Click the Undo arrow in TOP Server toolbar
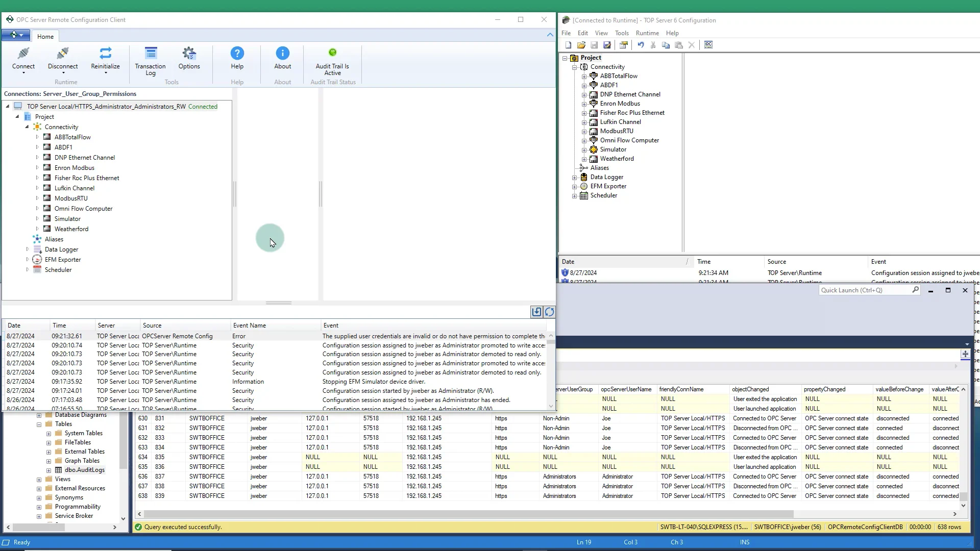The image size is (980, 551). tap(641, 45)
